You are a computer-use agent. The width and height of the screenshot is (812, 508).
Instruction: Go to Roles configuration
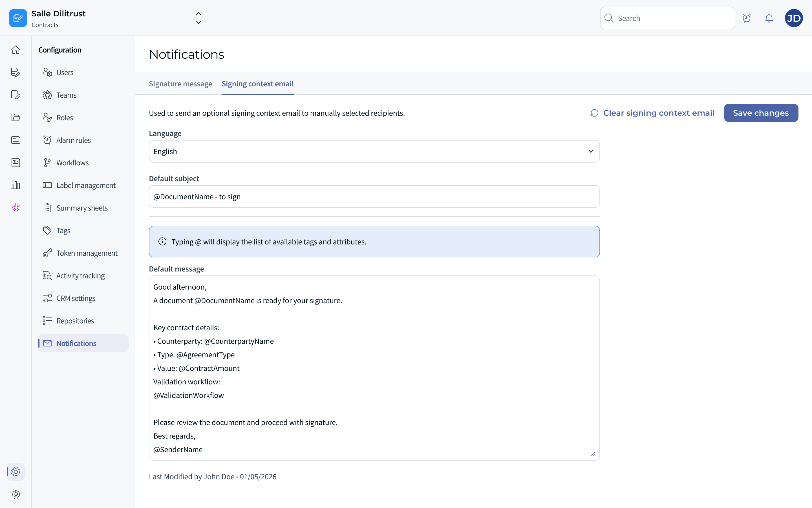[x=83, y=118]
